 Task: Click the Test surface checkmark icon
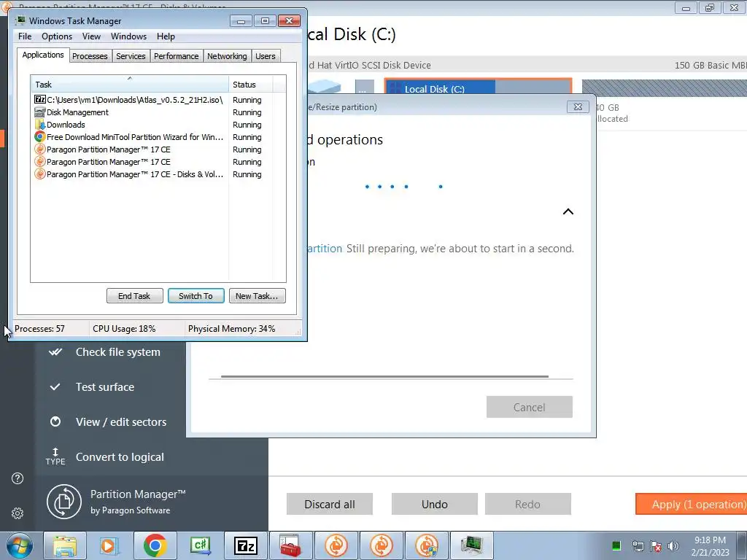click(x=55, y=386)
